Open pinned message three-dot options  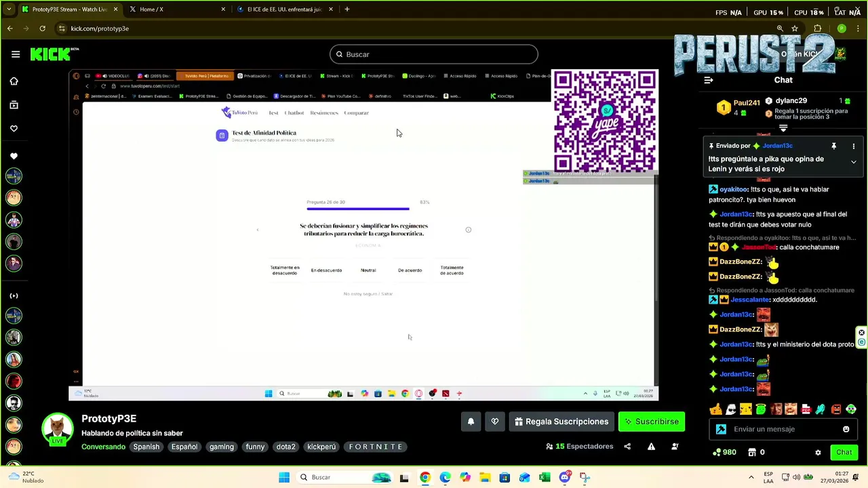854,146
